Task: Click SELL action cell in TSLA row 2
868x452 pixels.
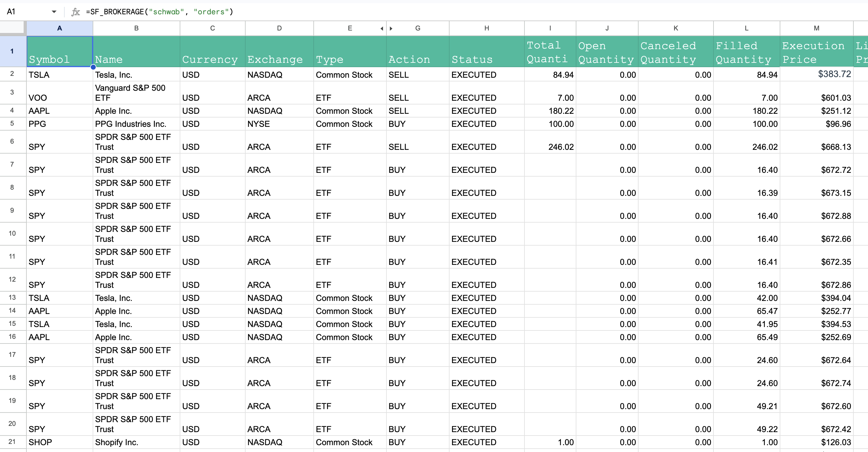Action: click(x=418, y=74)
